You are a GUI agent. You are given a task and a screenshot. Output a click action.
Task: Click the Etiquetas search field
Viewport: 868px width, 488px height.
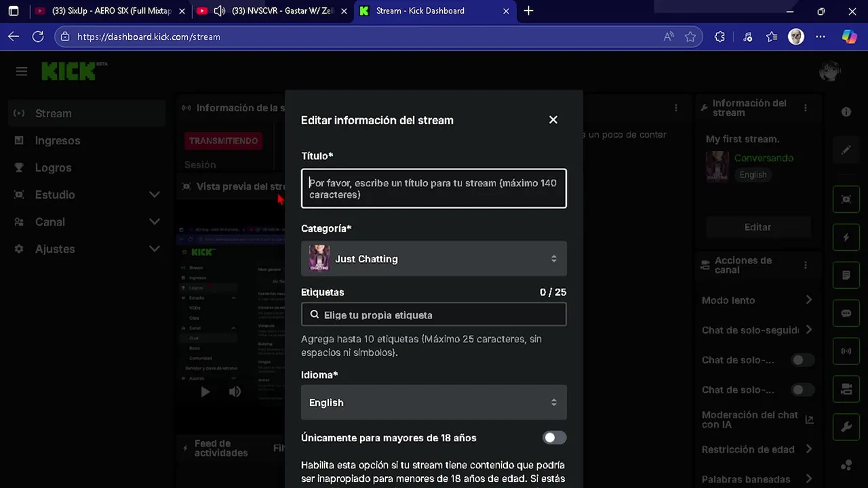434,314
